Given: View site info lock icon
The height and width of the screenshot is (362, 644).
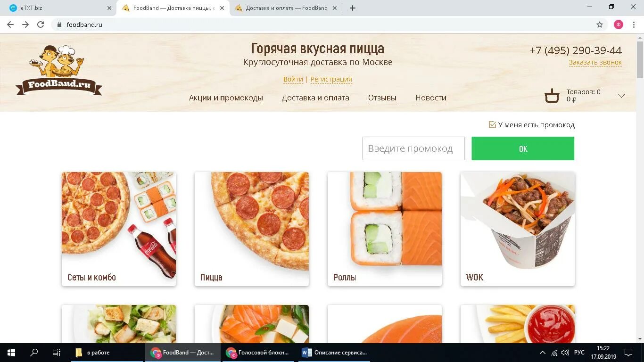Looking at the screenshot, I should point(59,25).
